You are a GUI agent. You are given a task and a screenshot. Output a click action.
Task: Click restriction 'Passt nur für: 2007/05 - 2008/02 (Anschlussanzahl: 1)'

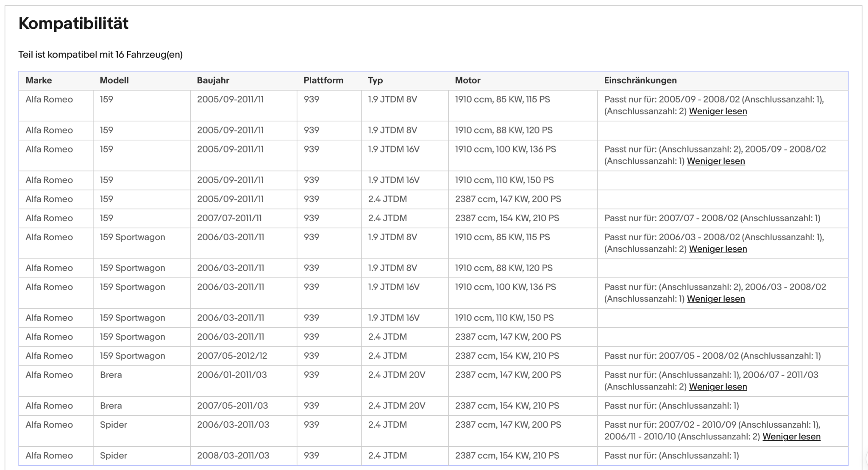click(712, 356)
